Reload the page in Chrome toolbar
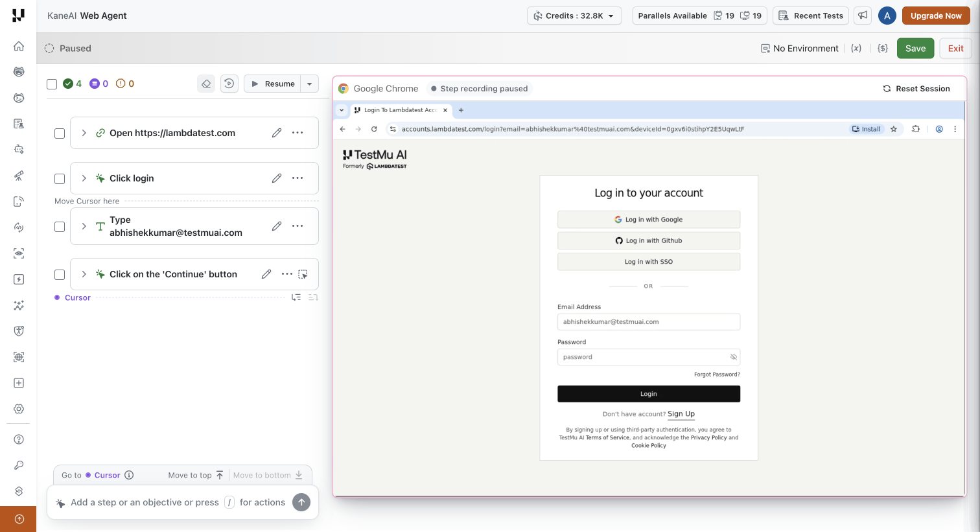The image size is (980, 532). [x=374, y=129]
